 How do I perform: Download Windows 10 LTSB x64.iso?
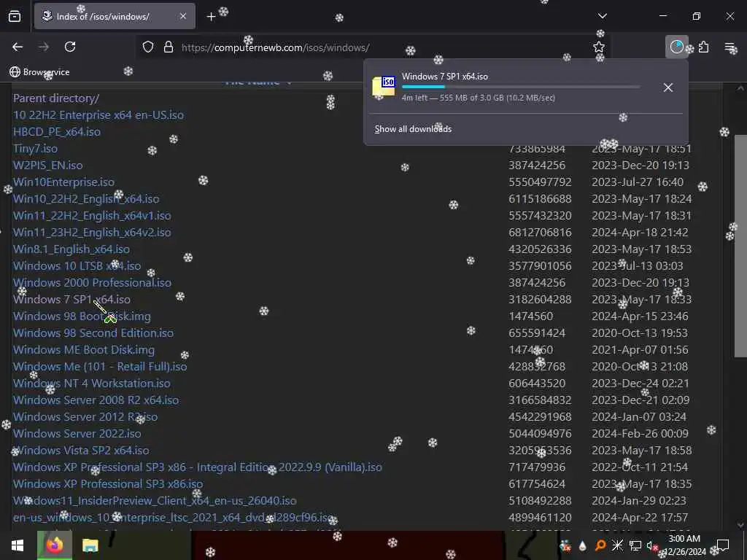pyautogui.click(x=77, y=265)
